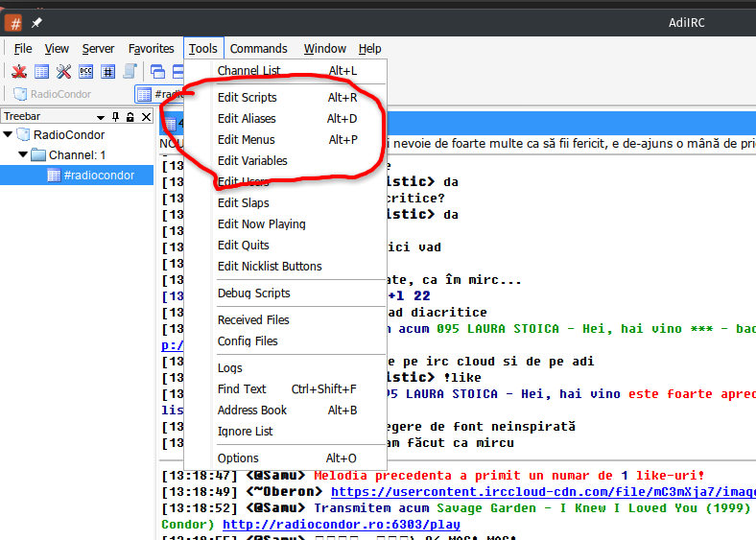Click the script scroll toolbar icon
Viewport: 756px width, 540px height.
[x=130, y=71]
